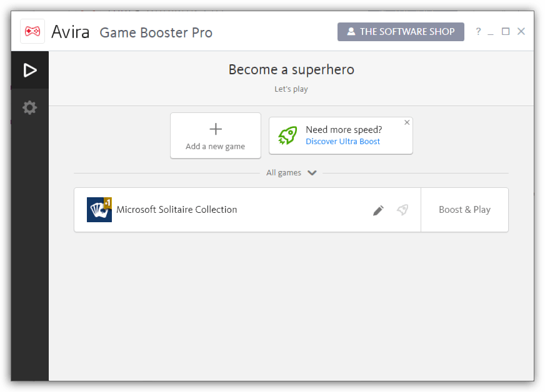Click the Microsoft Solitaire Collection game icon
Image resolution: width=545 pixels, height=392 pixels.
click(x=99, y=210)
